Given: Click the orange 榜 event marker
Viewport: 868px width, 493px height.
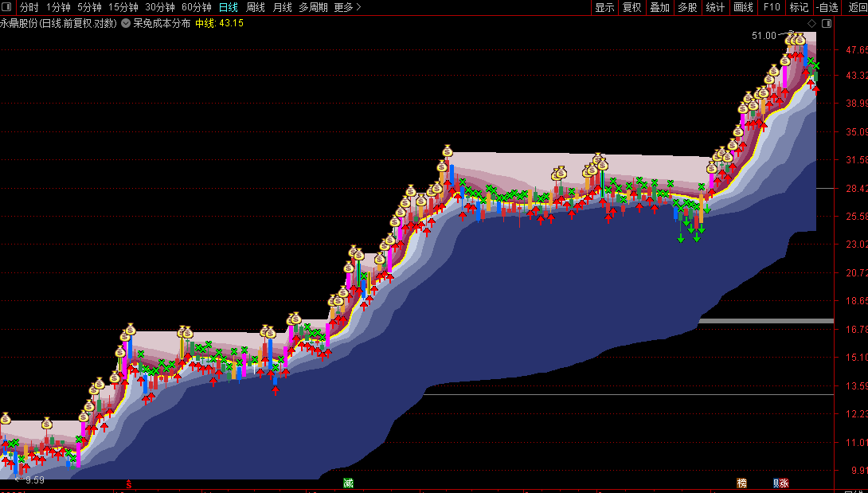Looking at the screenshot, I should pyautogui.click(x=741, y=483).
